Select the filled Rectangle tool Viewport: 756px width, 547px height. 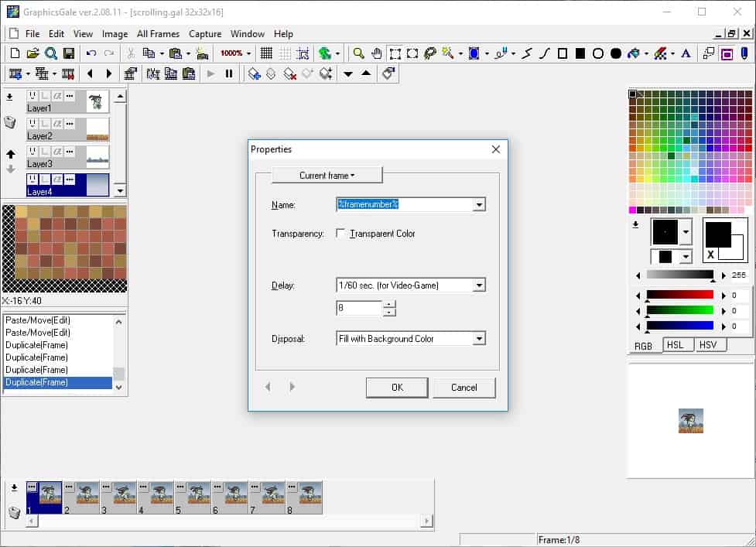click(580, 53)
